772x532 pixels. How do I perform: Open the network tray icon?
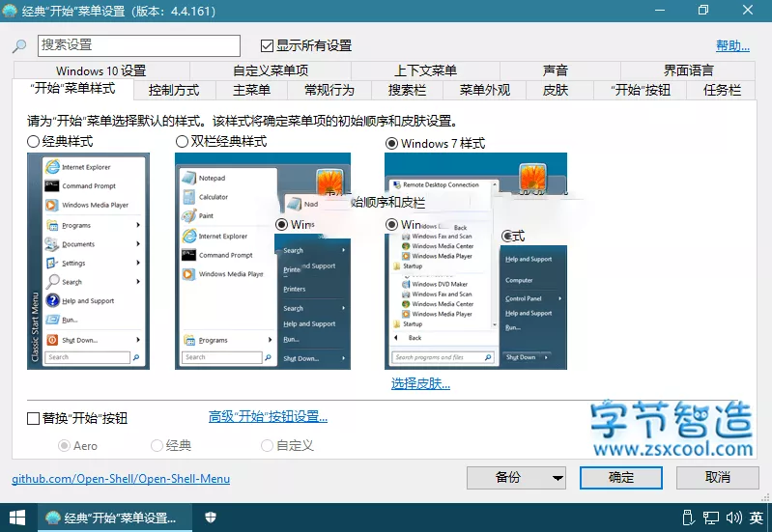[710, 518]
